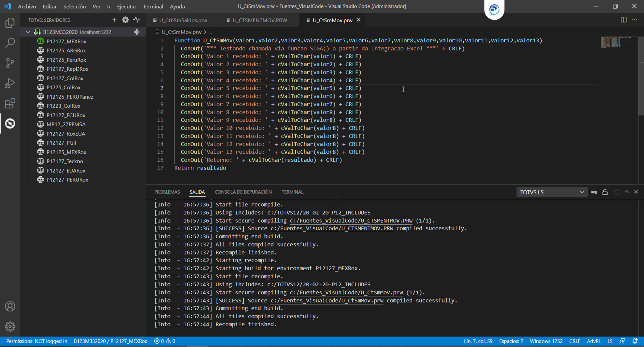Click B123M332020 / P12127_MEXRox status item
Image resolution: width=644 pixels, height=347 pixels.
click(111, 341)
